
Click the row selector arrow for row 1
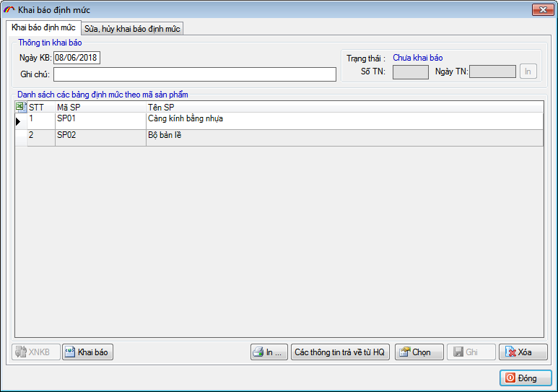point(20,121)
